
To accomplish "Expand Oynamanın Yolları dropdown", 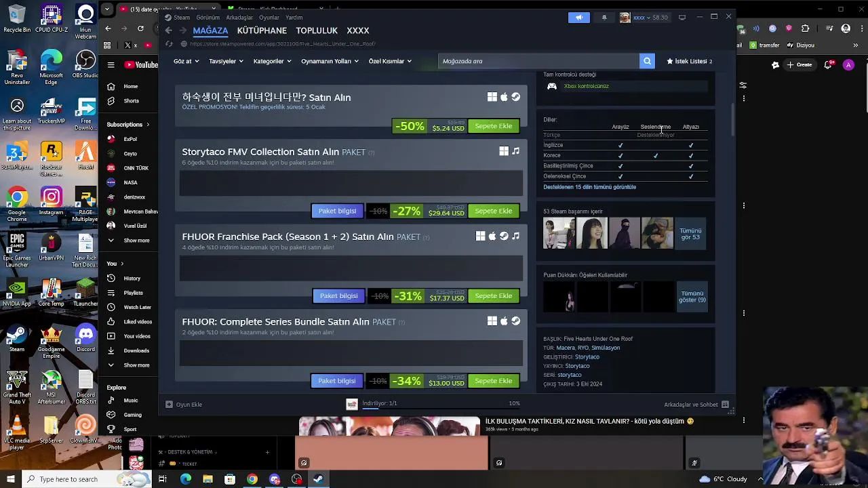I will coord(330,61).
